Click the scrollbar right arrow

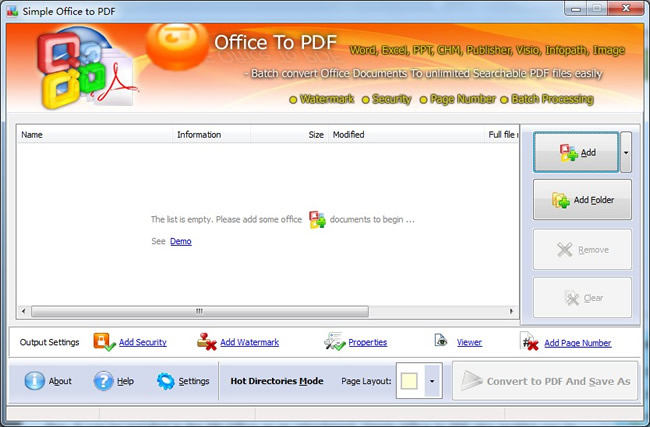(x=512, y=311)
